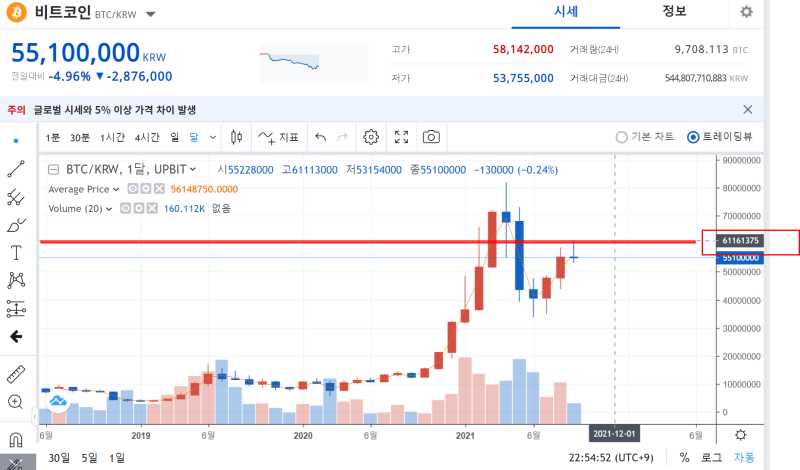
Task: Select the 일 daily interval
Action: 174,137
